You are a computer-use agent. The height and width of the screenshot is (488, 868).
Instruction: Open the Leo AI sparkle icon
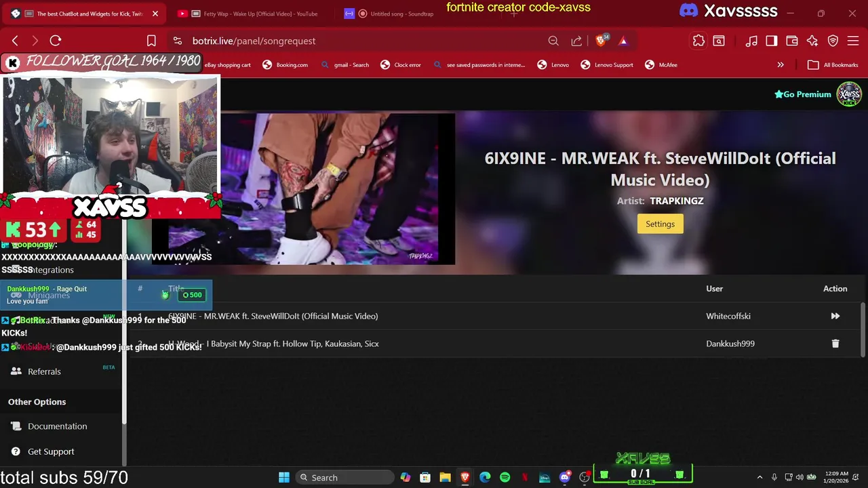tap(812, 41)
